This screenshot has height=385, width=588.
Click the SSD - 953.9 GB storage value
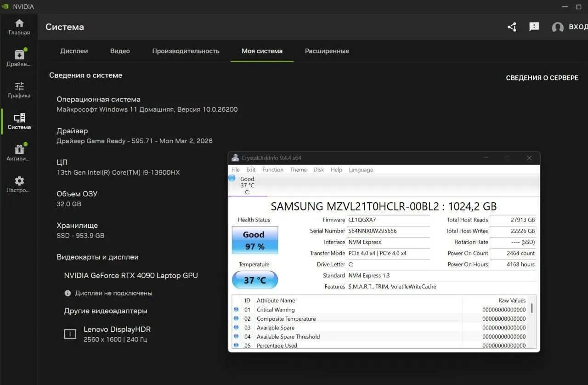click(x=80, y=236)
